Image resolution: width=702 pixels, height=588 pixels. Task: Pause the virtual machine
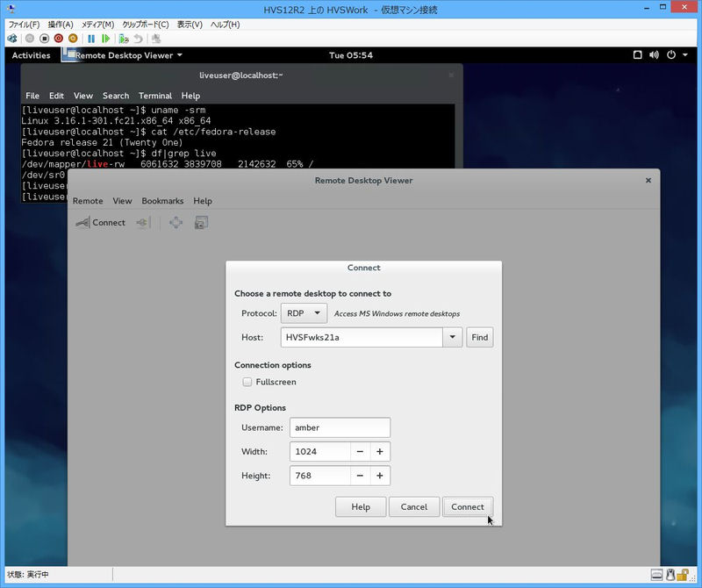(x=91, y=39)
